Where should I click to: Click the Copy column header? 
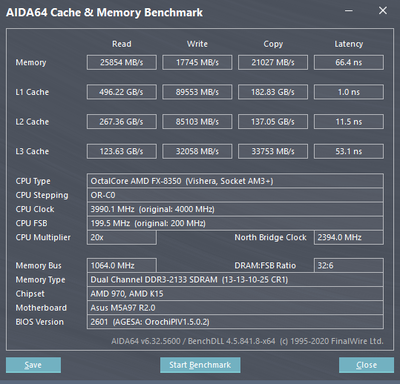tap(273, 44)
